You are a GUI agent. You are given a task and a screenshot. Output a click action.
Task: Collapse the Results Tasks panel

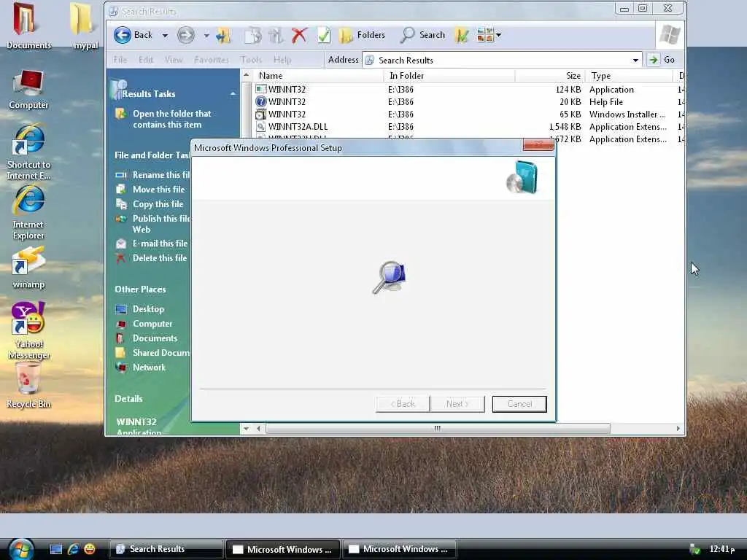point(233,94)
